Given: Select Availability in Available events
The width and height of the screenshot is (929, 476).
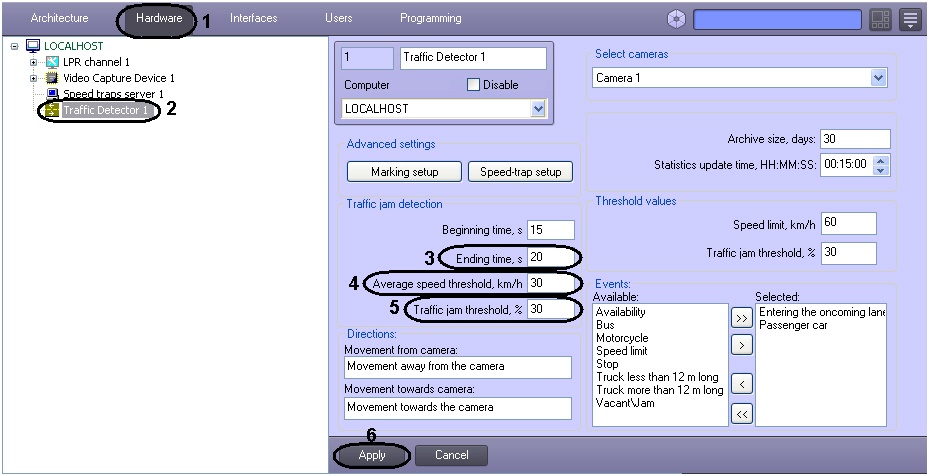Looking at the screenshot, I should (x=620, y=312).
